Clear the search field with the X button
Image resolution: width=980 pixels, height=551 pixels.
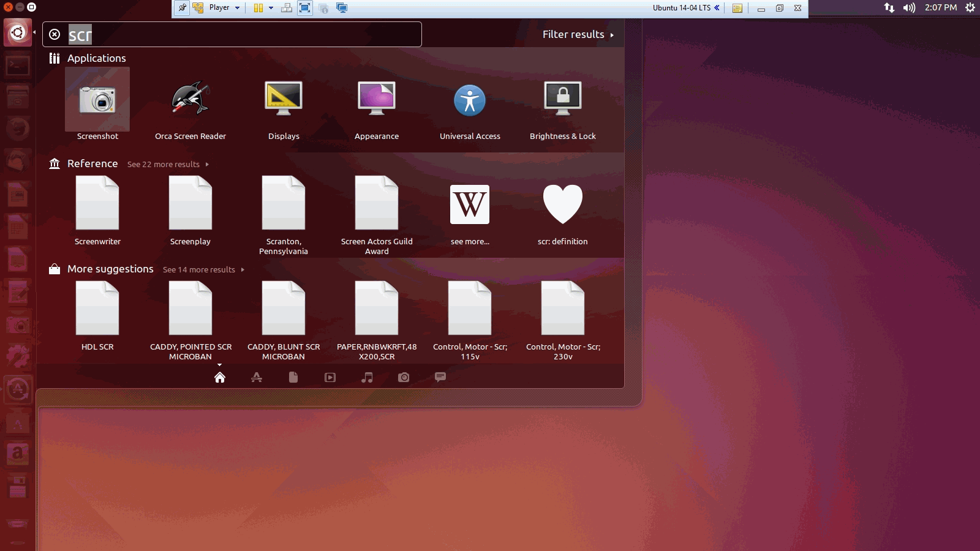click(x=55, y=34)
